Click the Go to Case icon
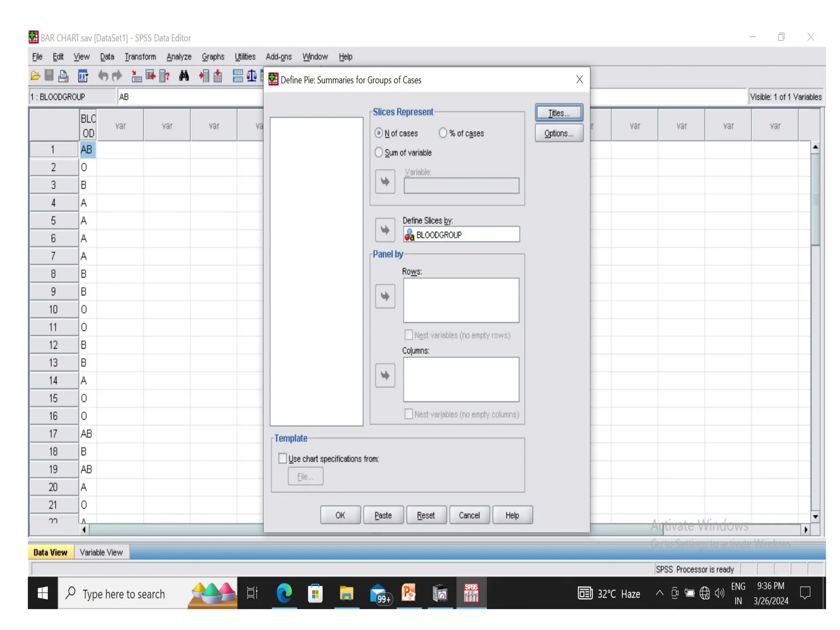The image size is (840, 630). 136,76
